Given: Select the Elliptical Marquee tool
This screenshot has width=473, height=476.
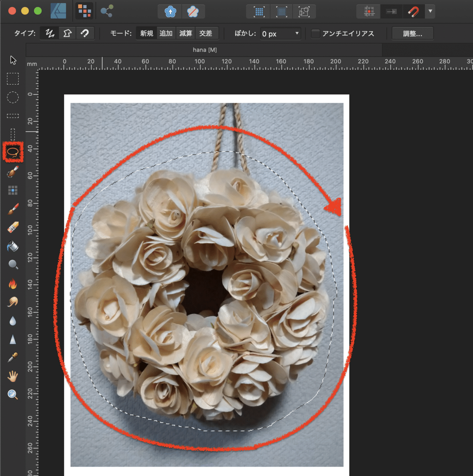Looking at the screenshot, I should 13,97.
